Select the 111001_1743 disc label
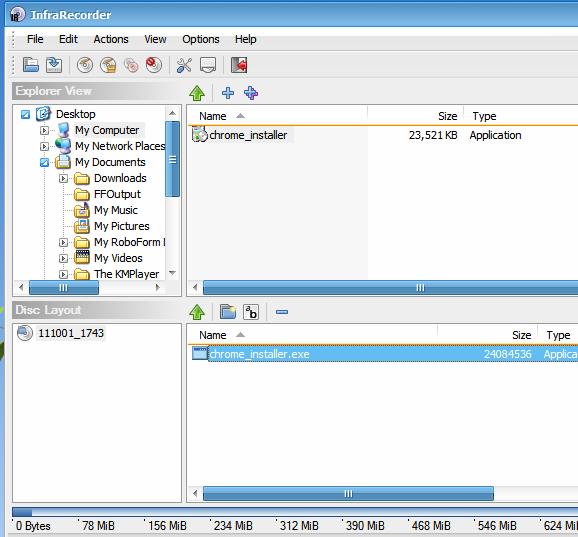The image size is (578, 537). (71, 333)
